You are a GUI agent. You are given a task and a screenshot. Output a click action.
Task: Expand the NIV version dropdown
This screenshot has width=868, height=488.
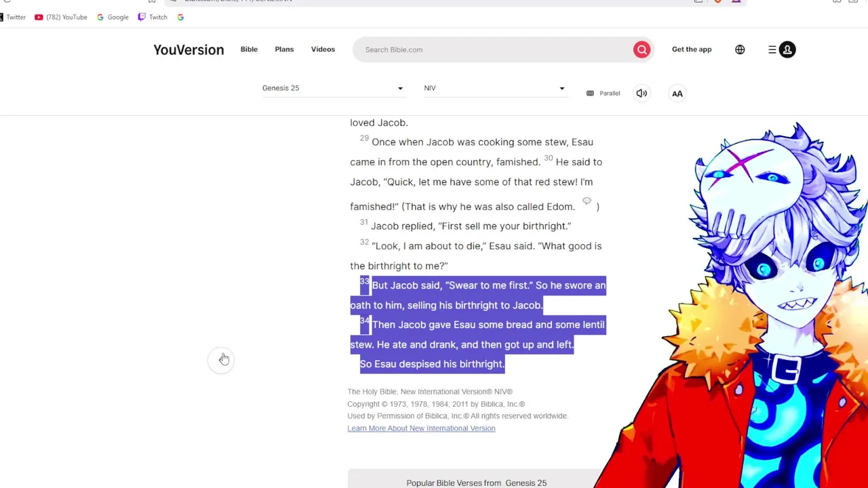click(495, 88)
